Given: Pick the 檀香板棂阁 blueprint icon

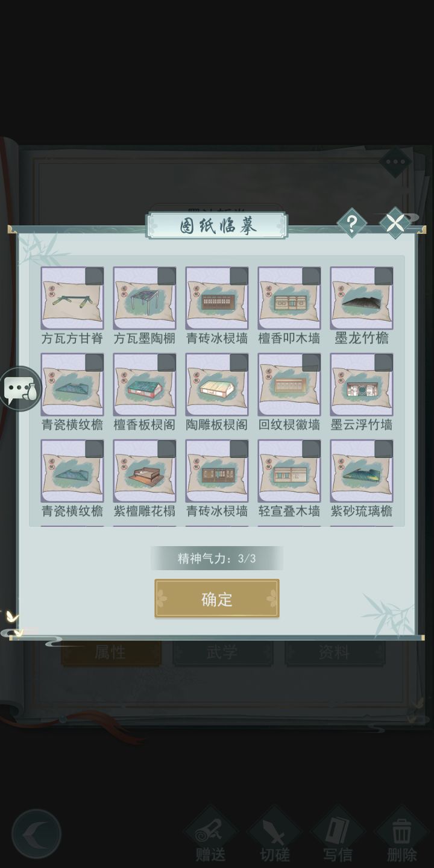Looking at the screenshot, I should pyautogui.click(x=145, y=385).
